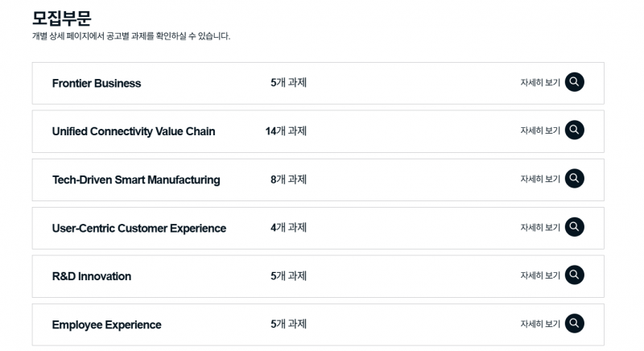The image size is (644, 351).
Task: Select the Employee Experience title
Action: 106,324
